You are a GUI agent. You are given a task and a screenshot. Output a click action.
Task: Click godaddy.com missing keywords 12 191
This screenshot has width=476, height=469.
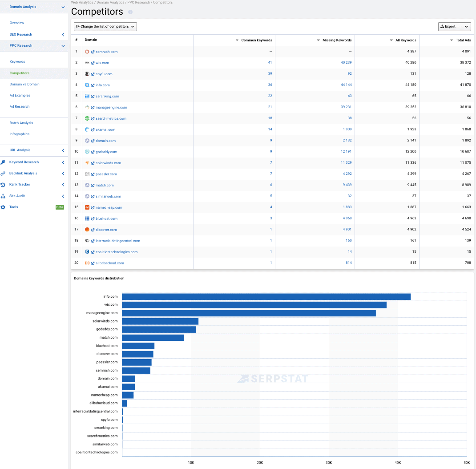[x=346, y=151]
